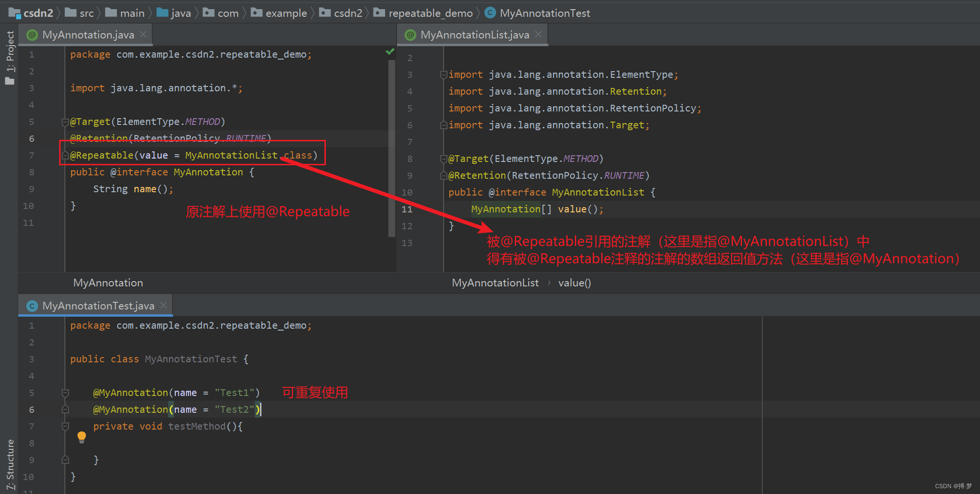Click the csdn2 project folder breadcrumb
This screenshot has width=980, height=494.
click(31, 13)
